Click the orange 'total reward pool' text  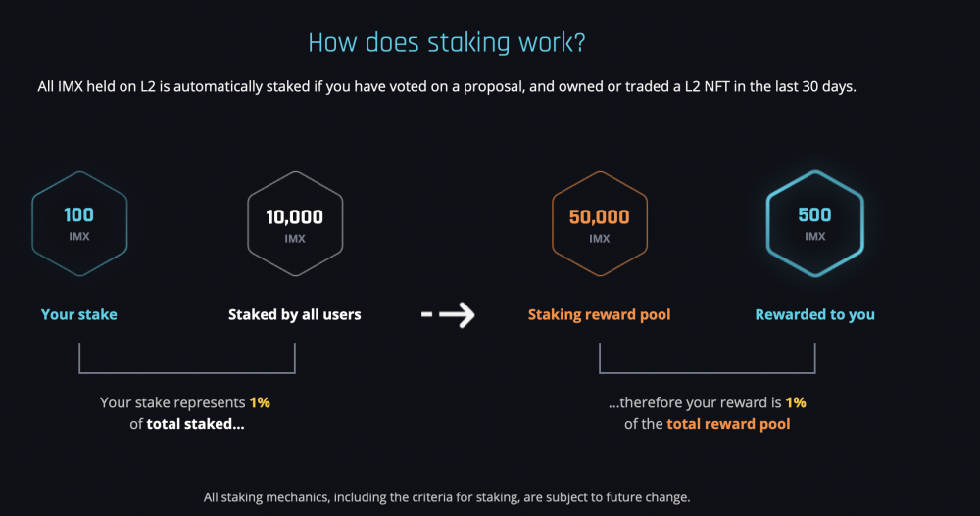point(728,424)
